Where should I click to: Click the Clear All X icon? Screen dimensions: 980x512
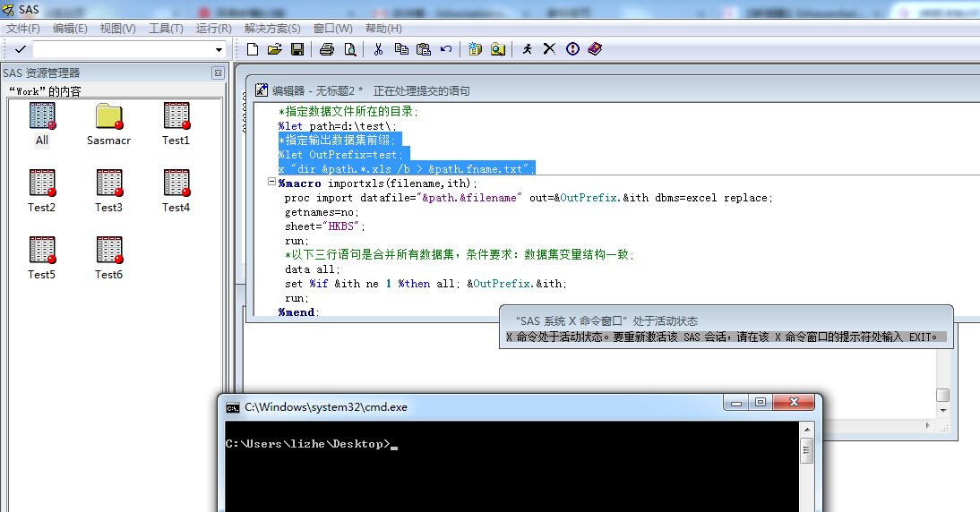(549, 49)
